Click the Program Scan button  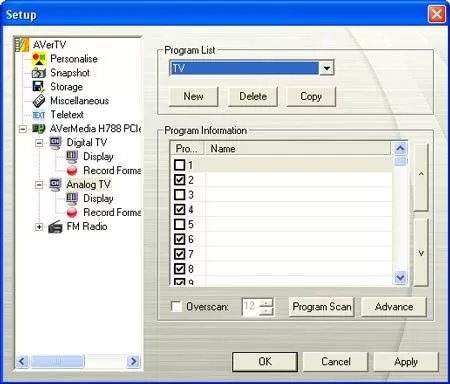pyautogui.click(x=321, y=307)
